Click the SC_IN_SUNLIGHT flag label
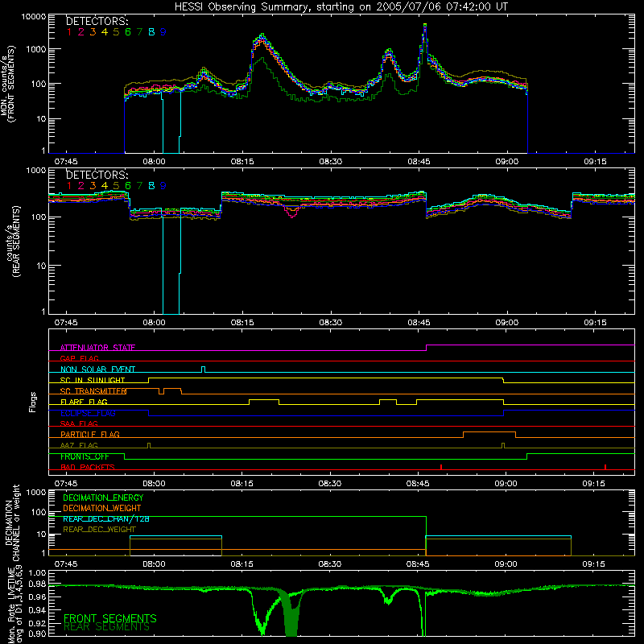This screenshot has width=644, height=644. pyautogui.click(x=93, y=380)
